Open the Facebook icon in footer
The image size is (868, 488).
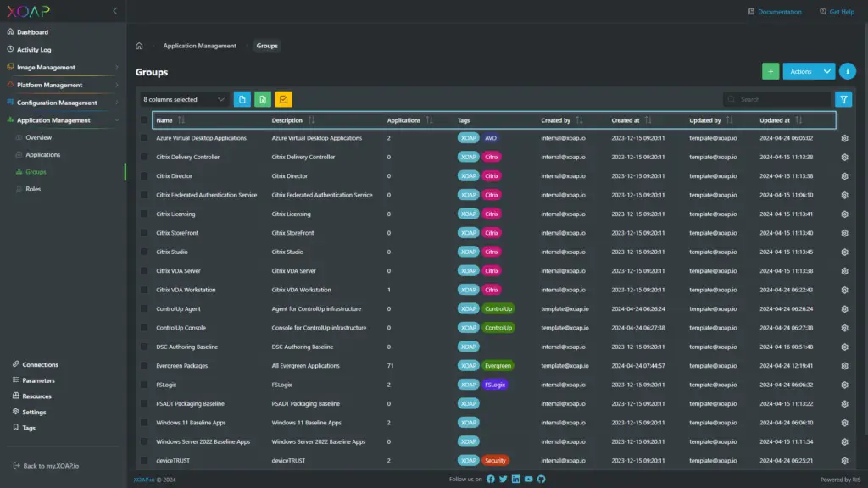tap(491, 480)
